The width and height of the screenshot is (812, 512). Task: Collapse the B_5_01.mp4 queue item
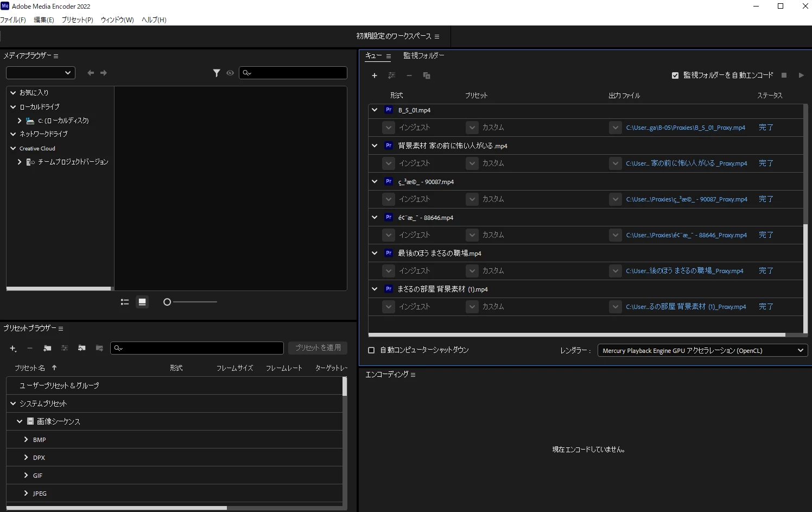(x=375, y=110)
